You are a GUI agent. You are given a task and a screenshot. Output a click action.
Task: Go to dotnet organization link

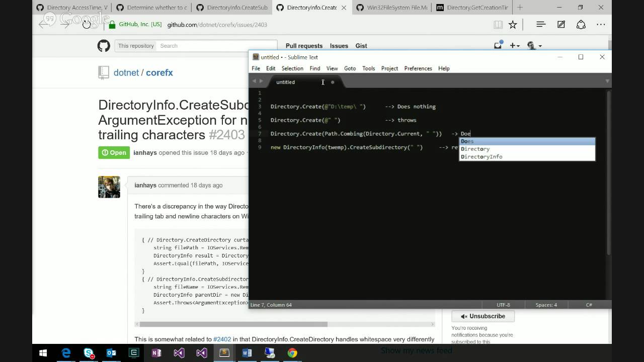tap(126, 72)
